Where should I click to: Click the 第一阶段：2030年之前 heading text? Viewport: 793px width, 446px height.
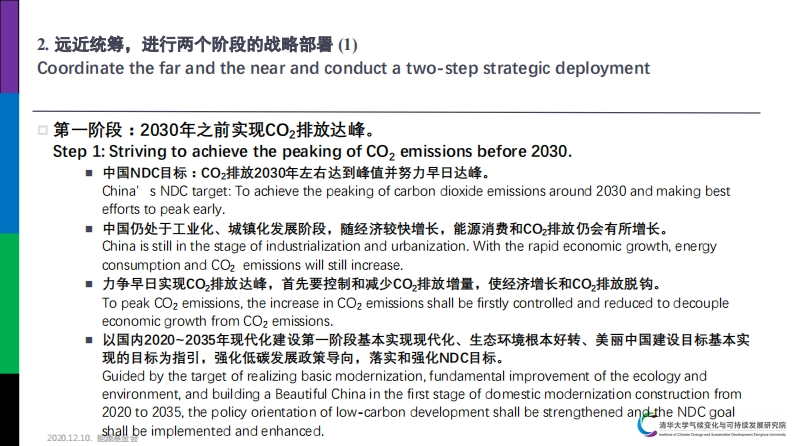[214, 130]
